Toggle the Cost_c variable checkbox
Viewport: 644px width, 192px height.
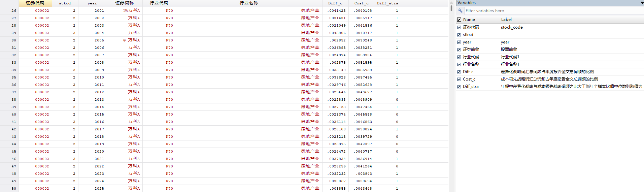click(x=459, y=79)
